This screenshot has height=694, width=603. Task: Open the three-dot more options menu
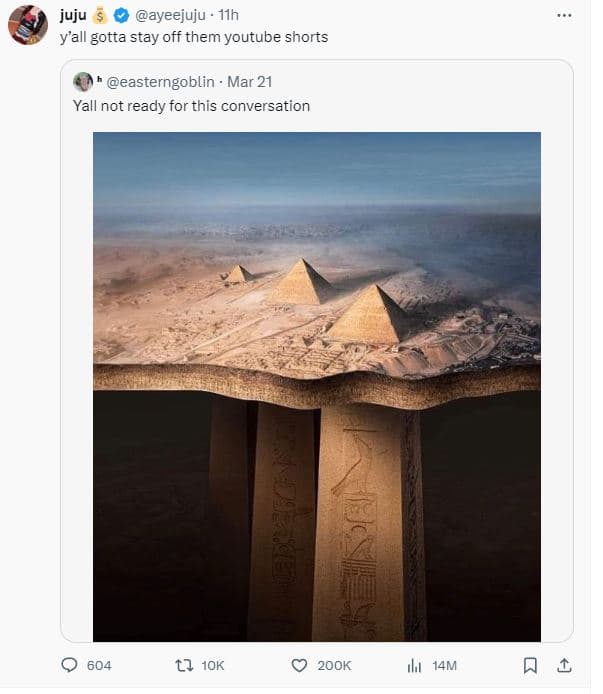tap(563, 15)
